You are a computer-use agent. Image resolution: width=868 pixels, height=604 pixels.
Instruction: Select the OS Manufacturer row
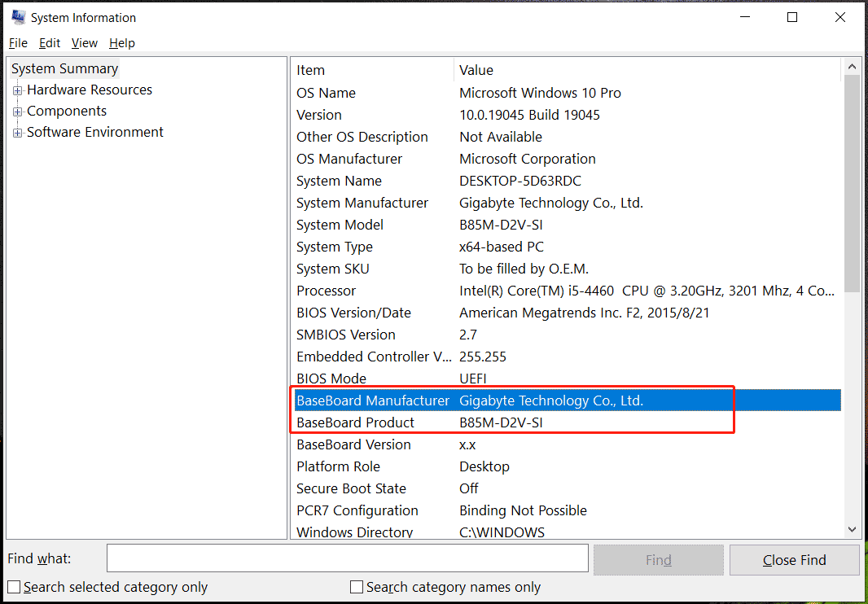pyautogui.click(x=567, y=159)
